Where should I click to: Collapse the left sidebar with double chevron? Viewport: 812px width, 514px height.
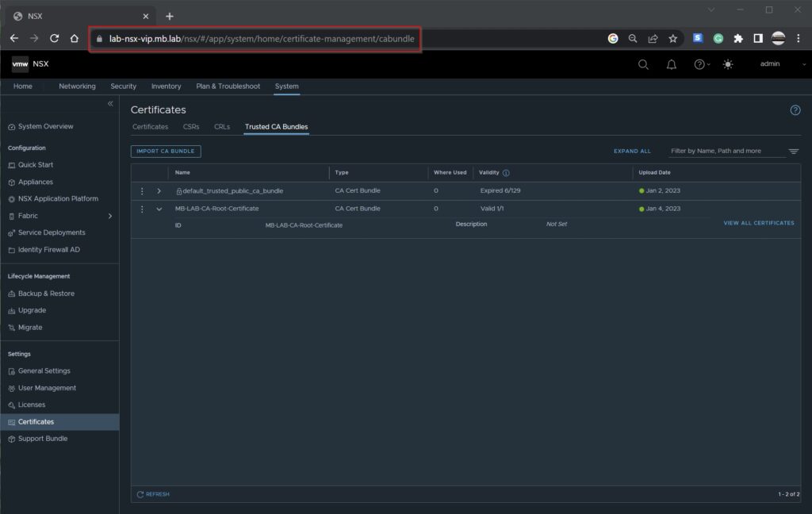[110, 104]
